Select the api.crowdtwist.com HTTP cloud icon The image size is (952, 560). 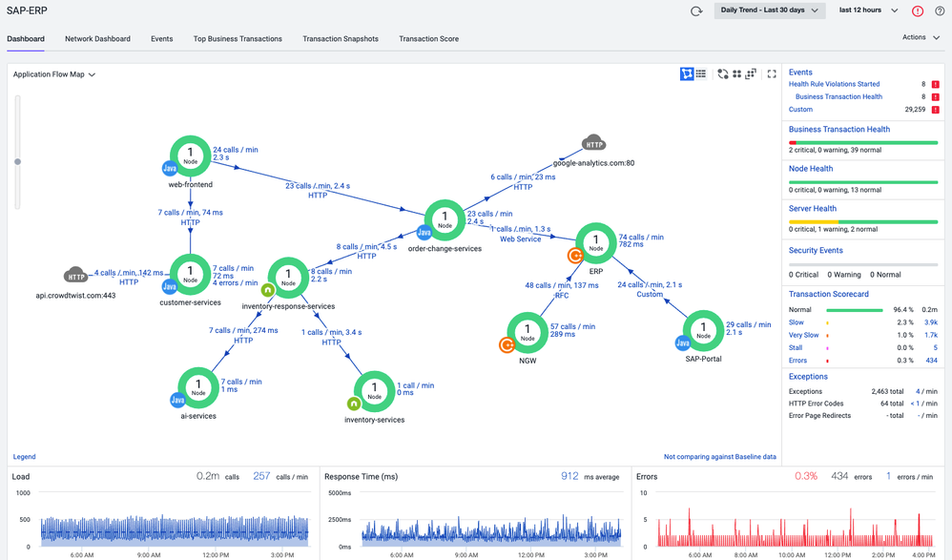pyautogui.click(x=76, y=275)
